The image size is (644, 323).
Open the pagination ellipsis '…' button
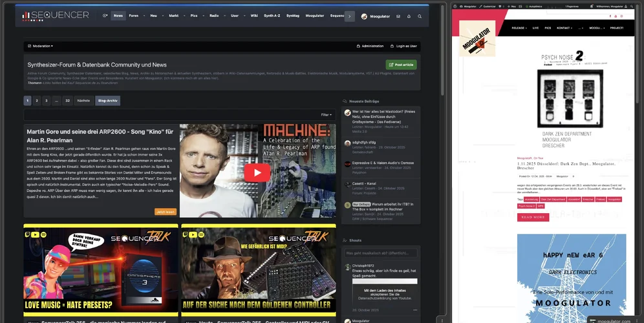(57, 101)
